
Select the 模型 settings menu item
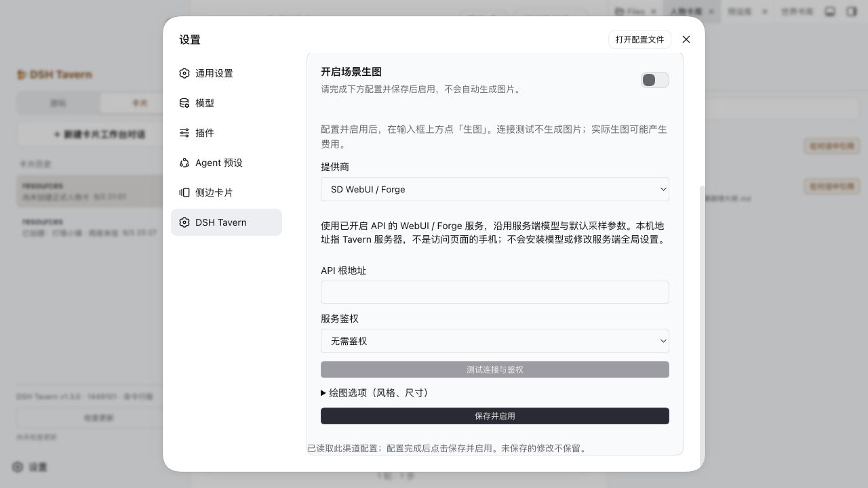pyautogui.click(x=226, y=103)
